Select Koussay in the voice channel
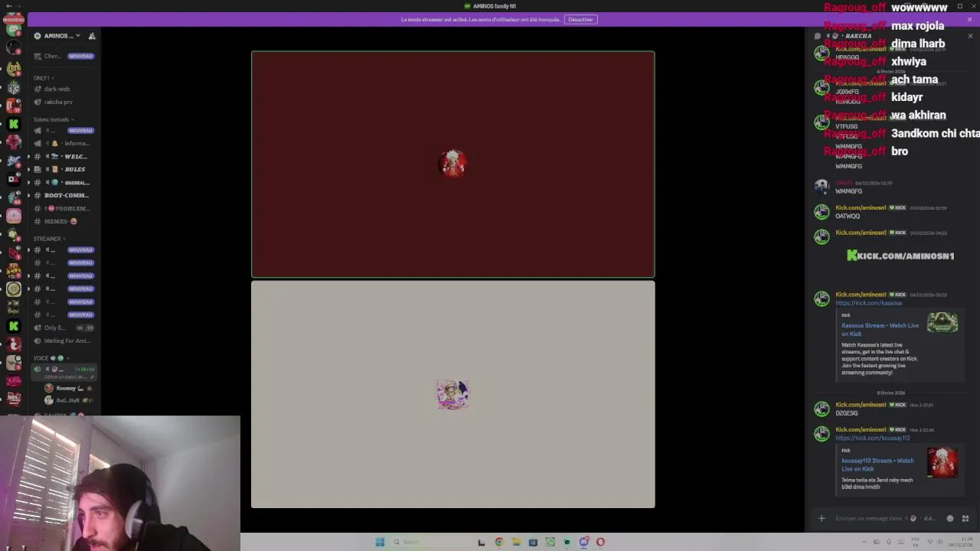The height and width of the screenshot is (551, 980). tap(69, 388)
